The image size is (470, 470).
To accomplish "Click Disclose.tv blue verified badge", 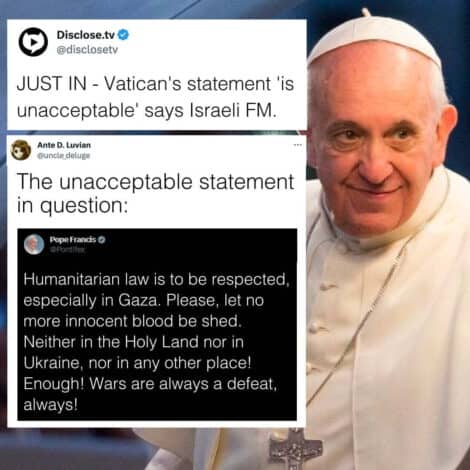I will click(123, 34).
